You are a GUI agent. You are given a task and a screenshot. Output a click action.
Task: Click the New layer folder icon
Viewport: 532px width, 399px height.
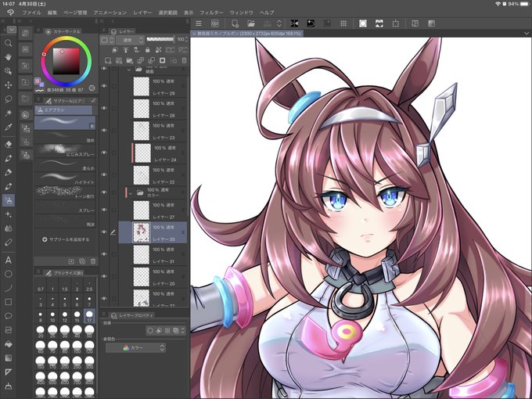pos(130,61)
